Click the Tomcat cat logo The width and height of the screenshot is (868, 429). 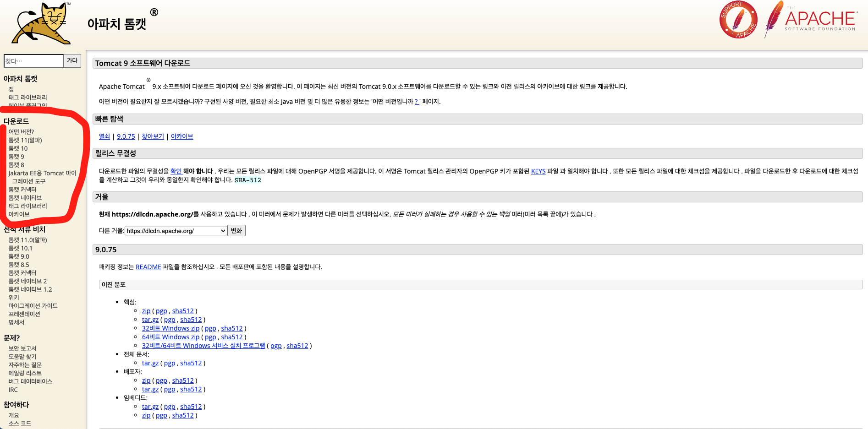[41, 23]
